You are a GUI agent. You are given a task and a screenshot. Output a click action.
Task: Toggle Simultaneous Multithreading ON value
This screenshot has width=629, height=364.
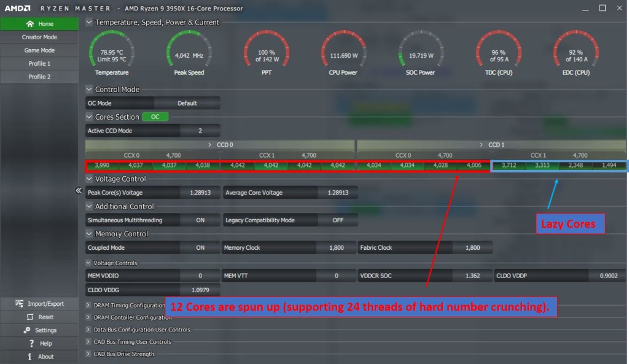click(x=200, y=220)
